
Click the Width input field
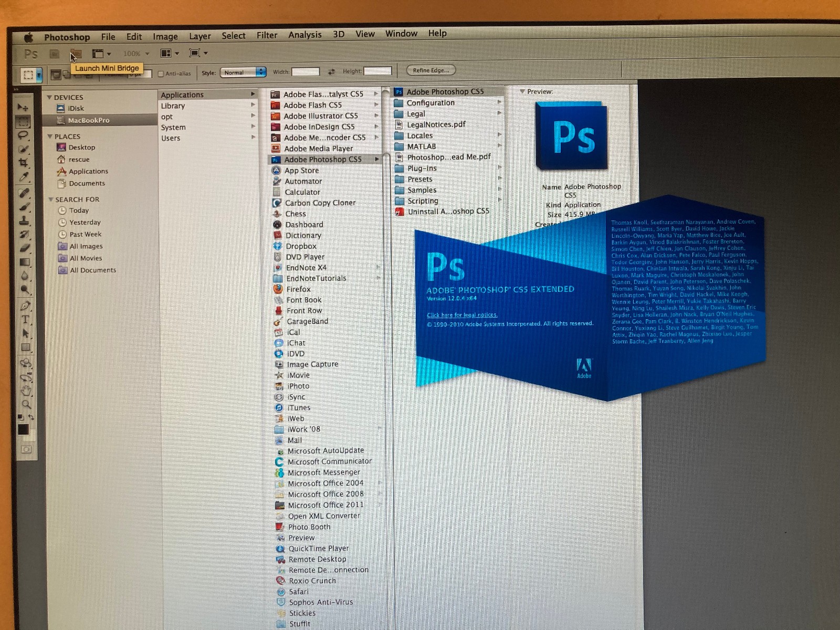coord(306,71)
